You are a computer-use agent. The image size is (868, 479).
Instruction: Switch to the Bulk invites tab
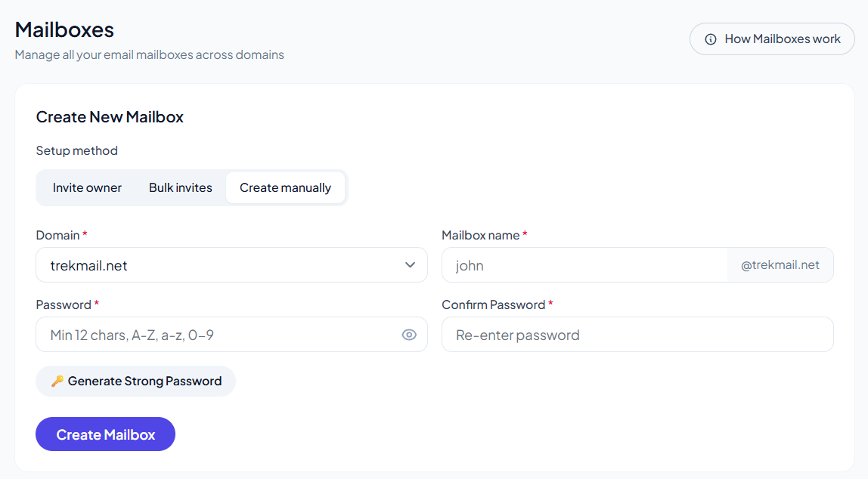coord(180,187)
